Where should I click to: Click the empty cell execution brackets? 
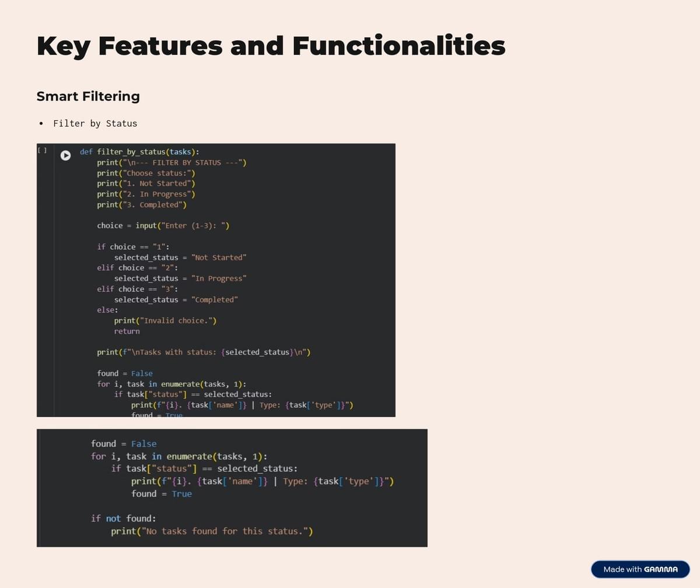42,150
